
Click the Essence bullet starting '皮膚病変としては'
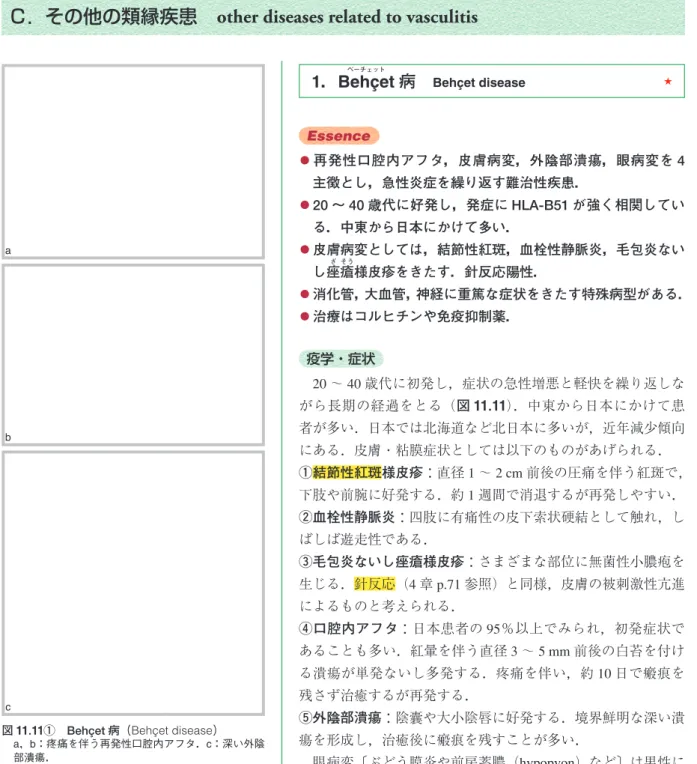[x=492, y=260]
